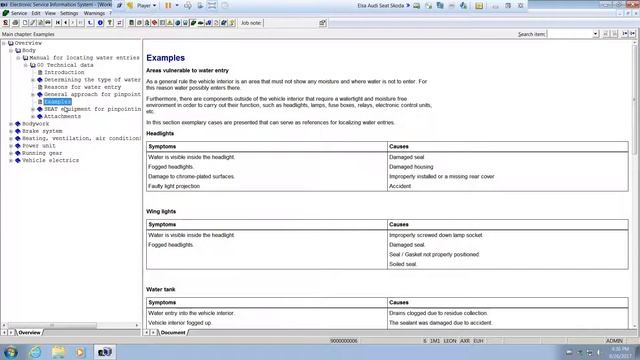Viewport: 640px width, 360px height.
Task: Click the red S icon at the toolbar start
Action: [6, 23]
